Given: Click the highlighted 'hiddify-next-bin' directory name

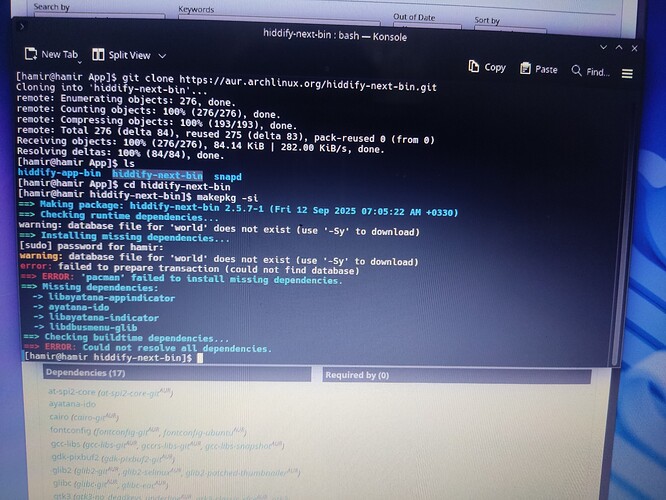Looking at the screenshot, I should pos(158,175).
